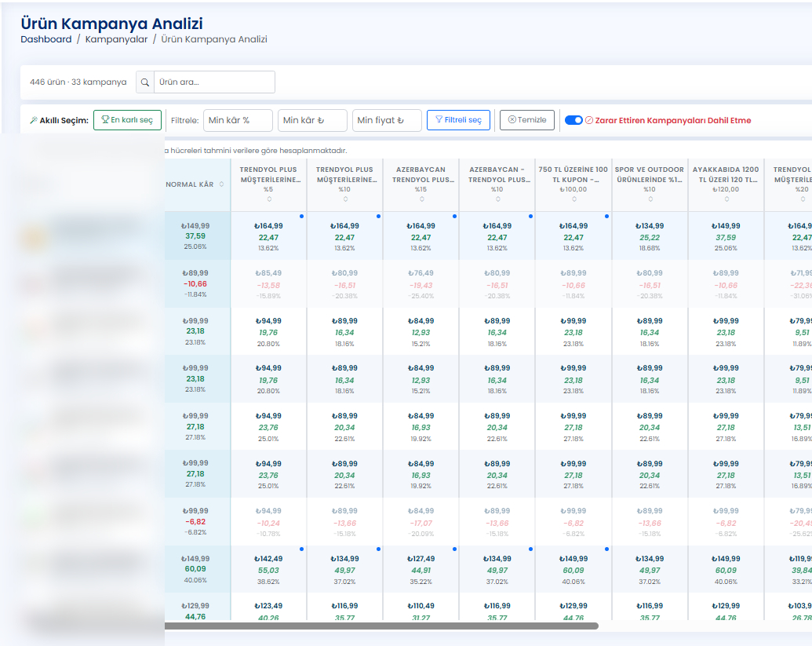Click Normal Kâr cell ₺89,99 with -10,66
This screenshot has height=646, width=812.
[x=197, y=284]
